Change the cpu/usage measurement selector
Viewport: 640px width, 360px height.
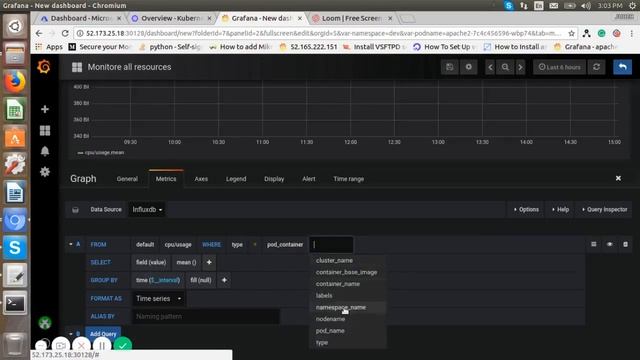pyautogui.click(x=178, y=244)
